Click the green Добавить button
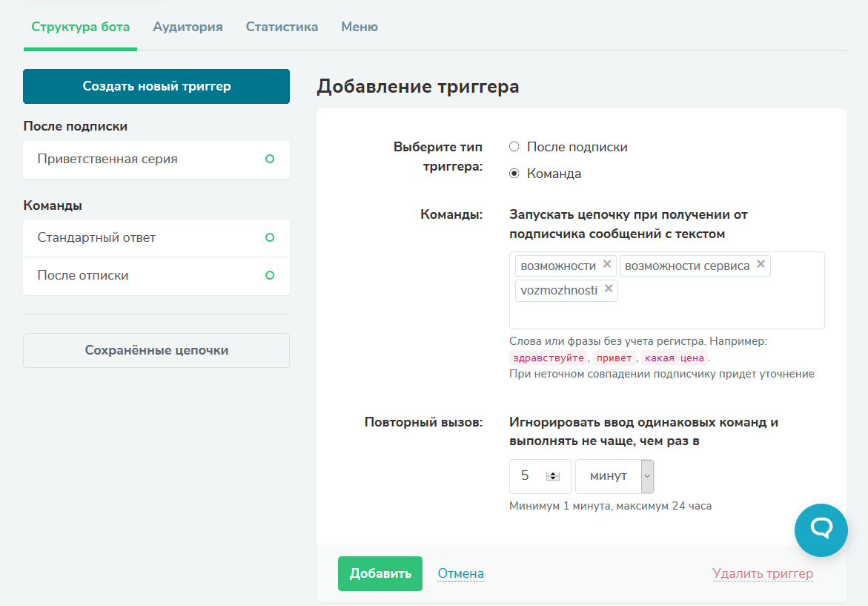The width and height of the screenshot is (868, 606). 380,573
